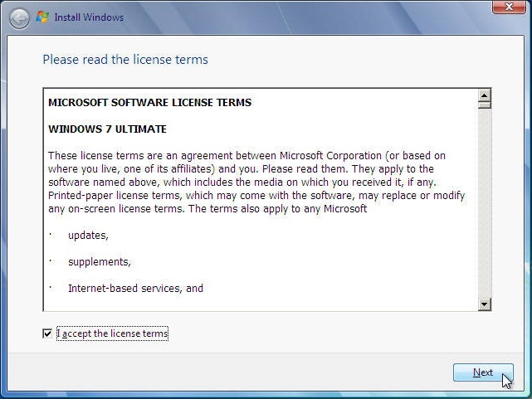
Task: Click the scrollbar thumb in license box
Action: click(485, 105)
